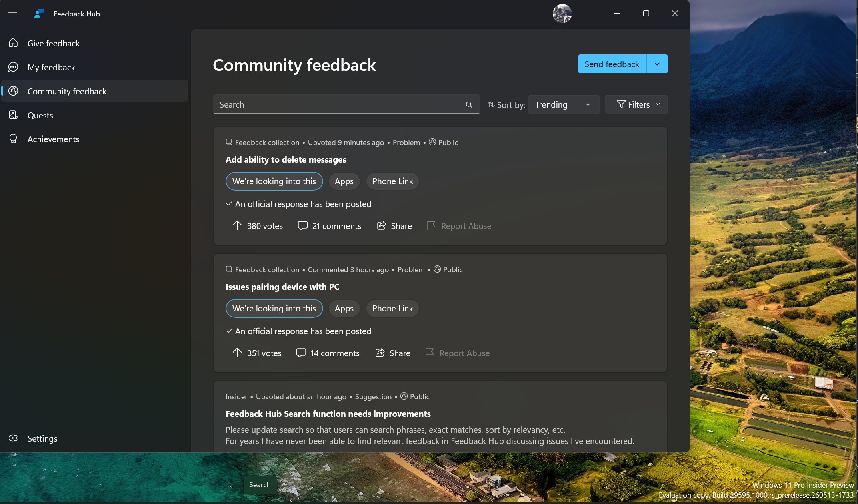Select Apps tag on delete messages feedback
The image size is (858, 504).
[344, 181]
